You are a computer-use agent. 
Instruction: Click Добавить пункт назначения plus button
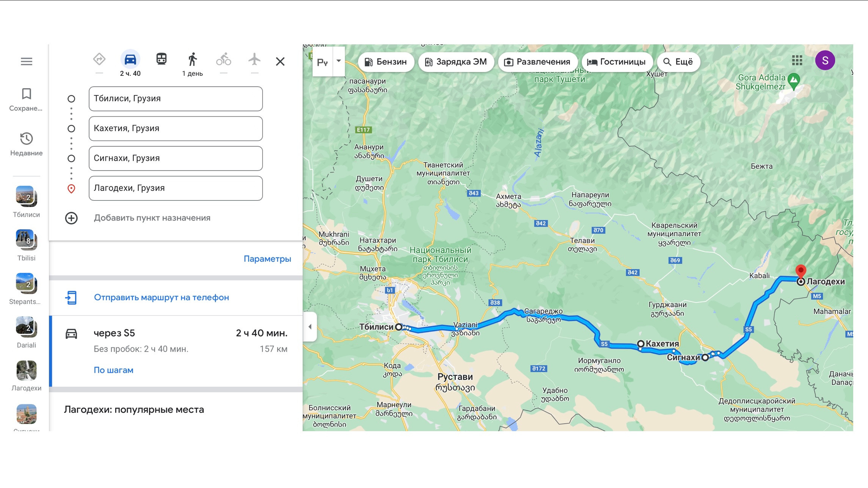pos(71,218)
